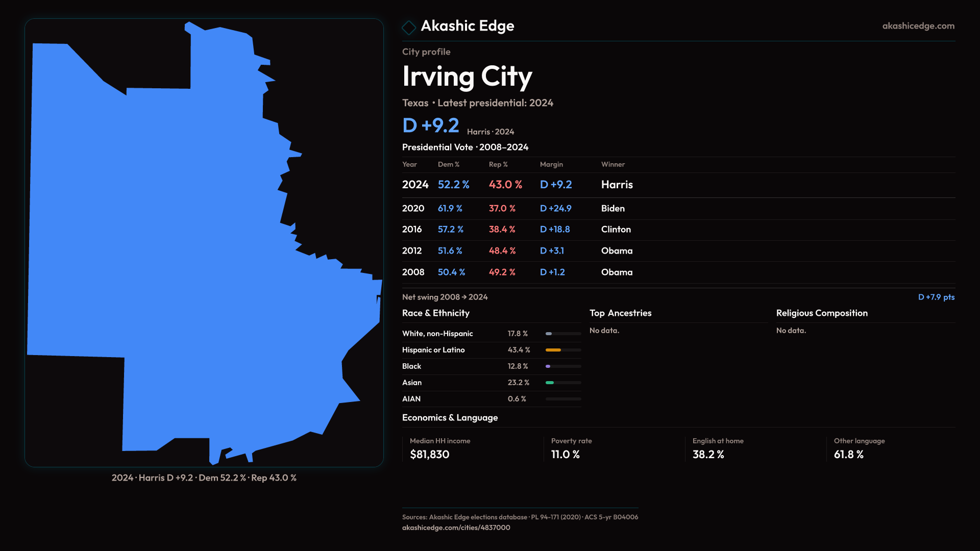980x551 pixels.
Task: Click the D +7.9 pts net swing value
Action: (936, 297)
